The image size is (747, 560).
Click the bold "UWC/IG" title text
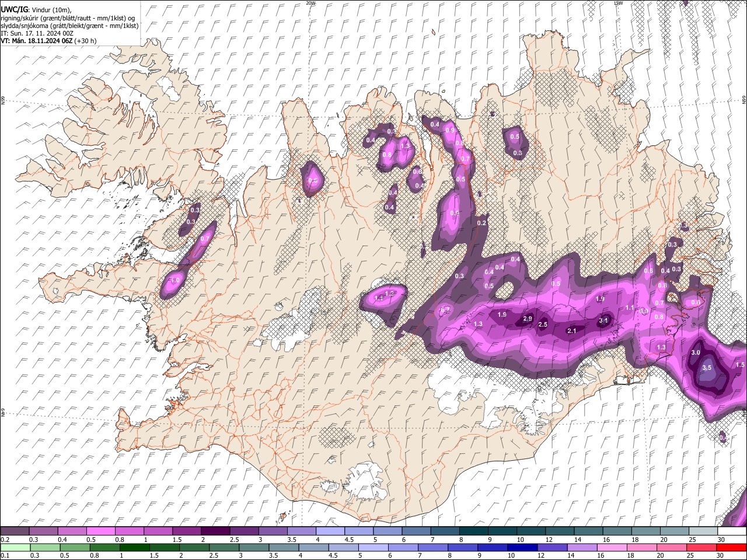(14, 10)
